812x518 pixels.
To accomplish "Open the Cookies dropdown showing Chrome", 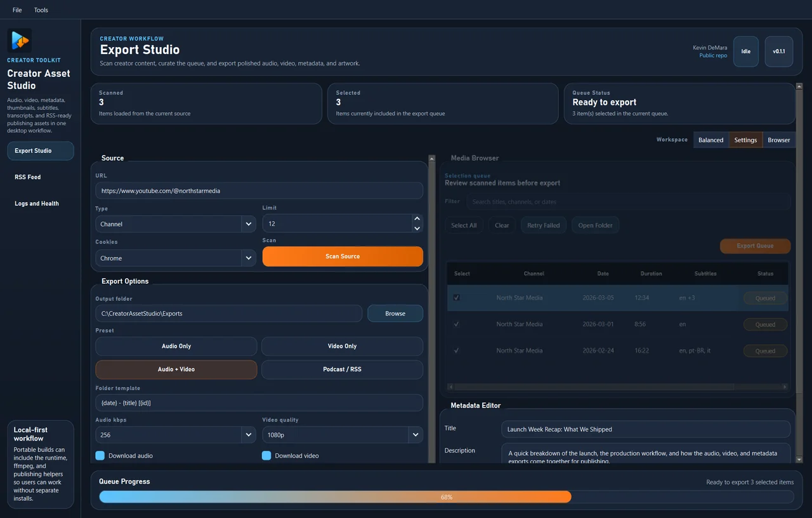I will pos(176,258).
